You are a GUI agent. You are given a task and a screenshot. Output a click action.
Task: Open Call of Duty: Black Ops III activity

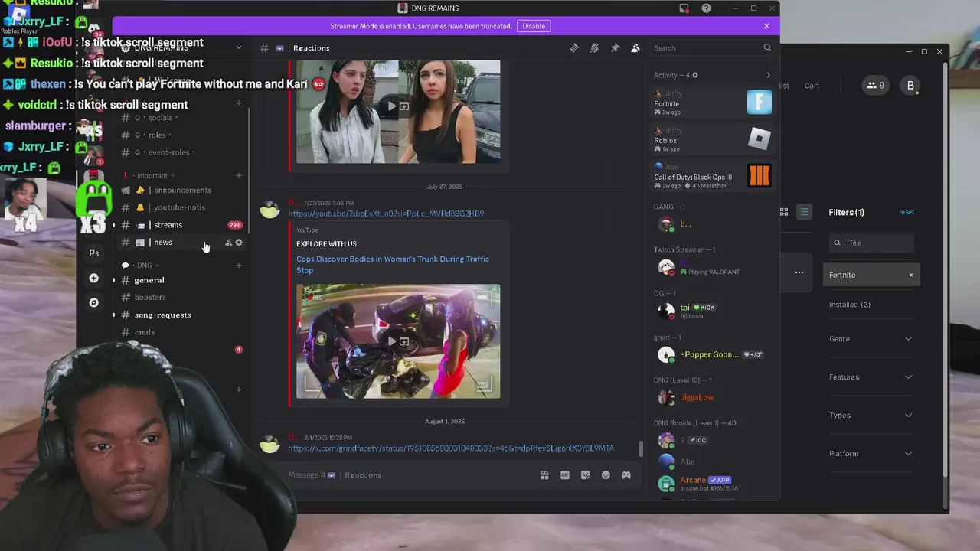pos(712,176)
